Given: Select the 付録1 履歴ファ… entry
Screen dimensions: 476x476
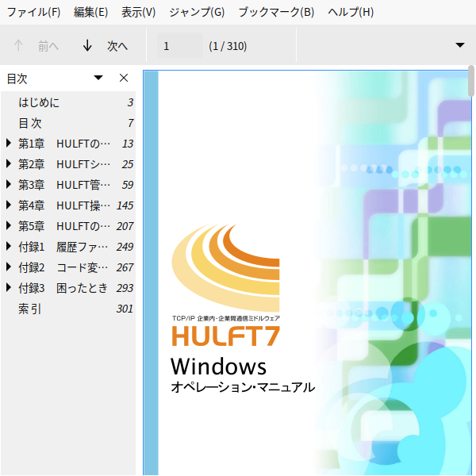Looking at the screenshot, I should [x=68, y=247].
